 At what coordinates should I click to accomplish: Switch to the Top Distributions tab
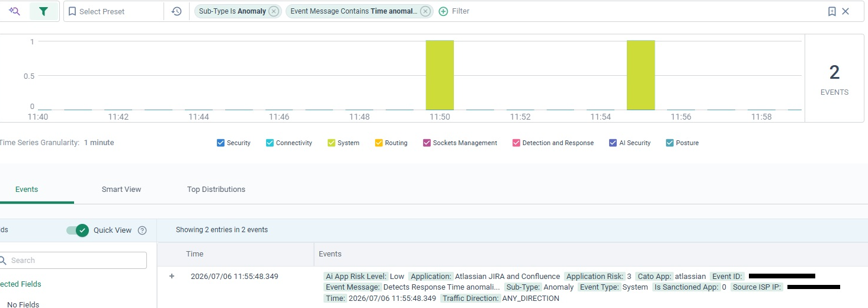click(216, 190)
